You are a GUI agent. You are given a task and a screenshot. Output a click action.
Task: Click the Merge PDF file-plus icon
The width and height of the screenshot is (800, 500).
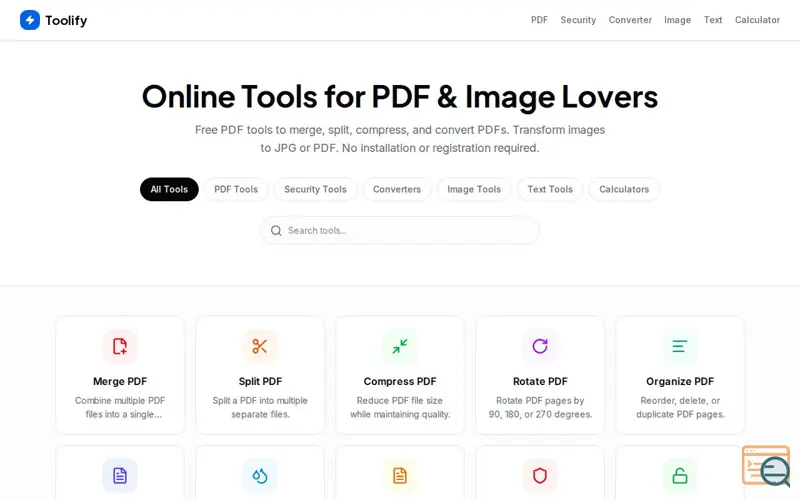[120, 346]
